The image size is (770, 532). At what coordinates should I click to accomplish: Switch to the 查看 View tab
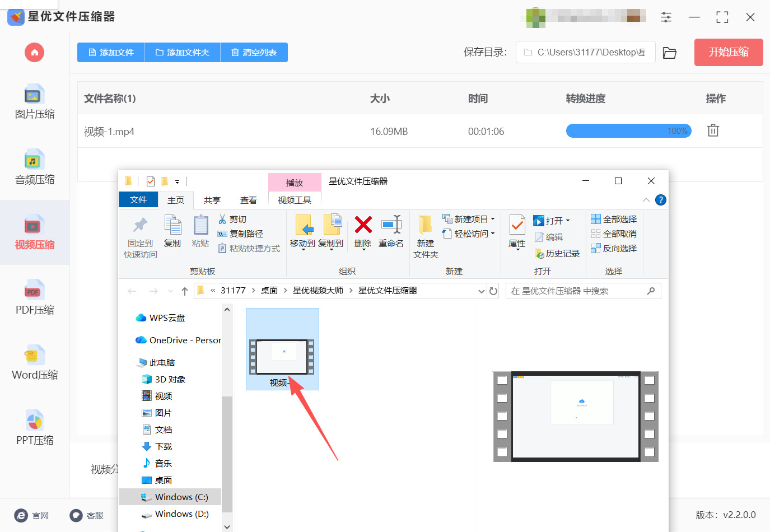(x=249, y=200)
